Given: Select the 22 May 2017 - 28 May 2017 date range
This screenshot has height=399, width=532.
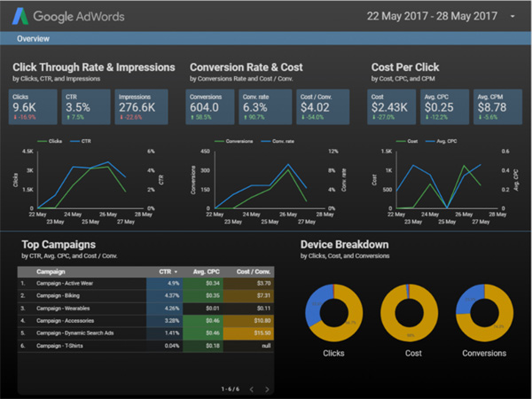Looking at the screenshot, I should click(432, 16).
